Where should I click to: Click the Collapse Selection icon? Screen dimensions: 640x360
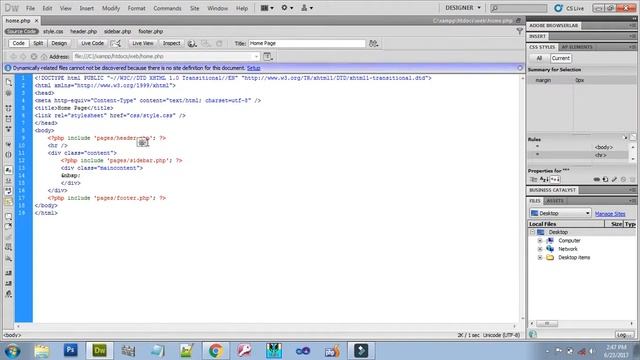pos(9,119)
